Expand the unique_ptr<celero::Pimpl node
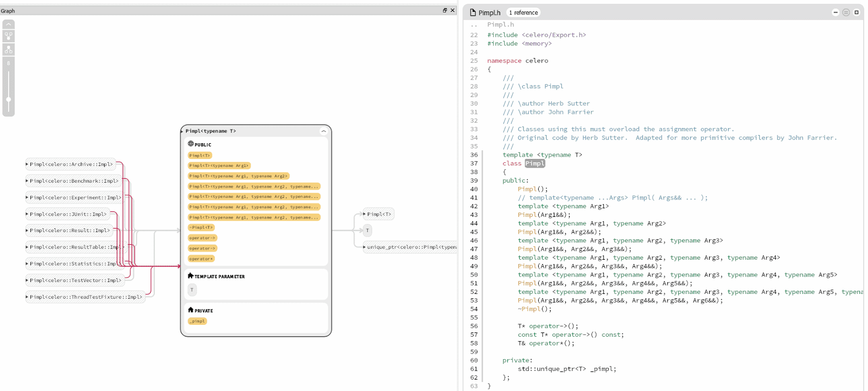 364,247
